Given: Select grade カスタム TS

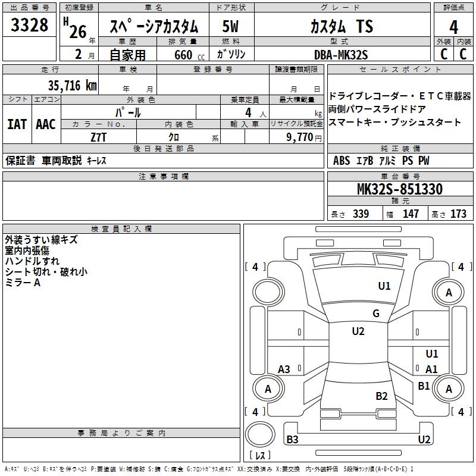Looking at the screenshot, I should pos(342,26).
